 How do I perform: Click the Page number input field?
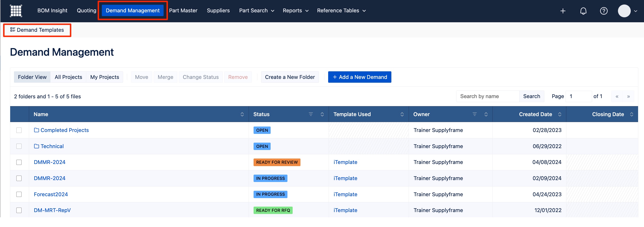[x=578, y=96]
